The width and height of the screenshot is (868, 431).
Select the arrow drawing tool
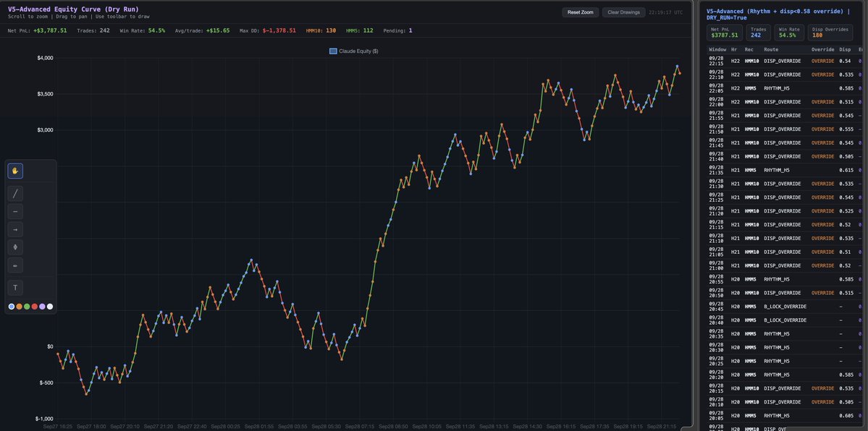[15, 230]
